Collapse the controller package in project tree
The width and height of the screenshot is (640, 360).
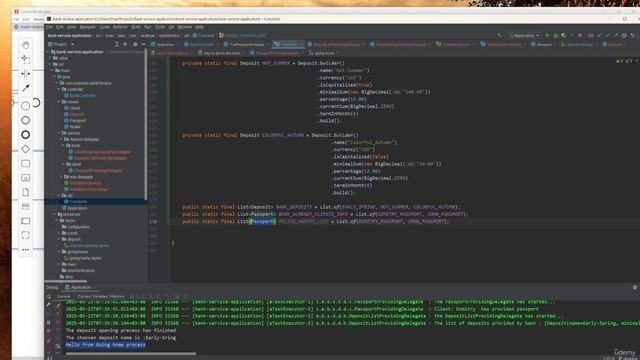tap(59, 89)
